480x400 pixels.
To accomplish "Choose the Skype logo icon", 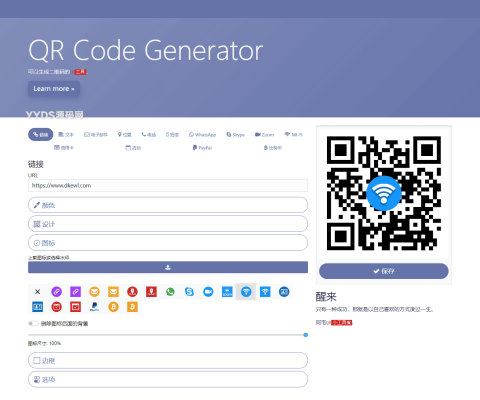I will coord(189,292).
